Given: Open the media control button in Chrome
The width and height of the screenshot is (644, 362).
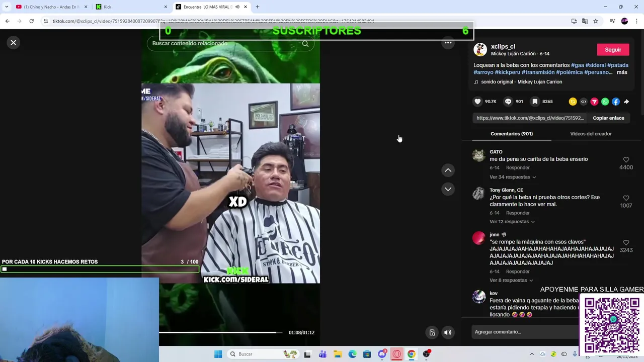Looking at the screenshot, I should pos(612,21).
